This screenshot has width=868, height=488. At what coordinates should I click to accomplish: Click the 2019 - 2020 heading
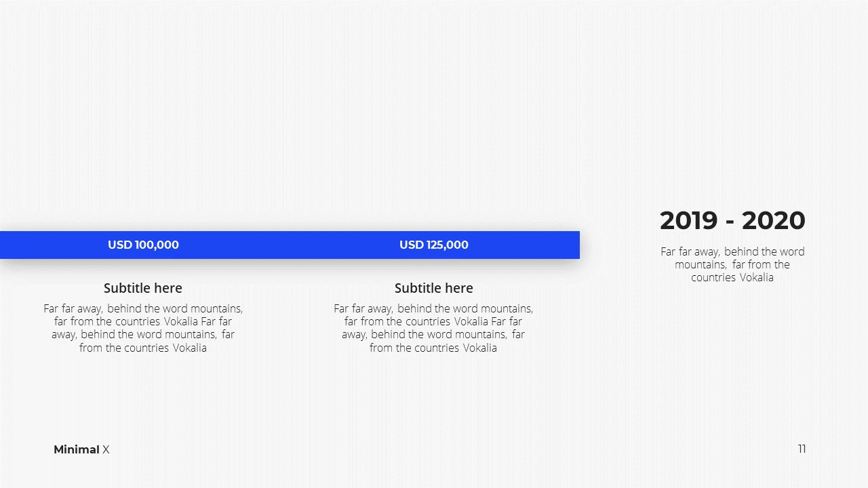(x=732, y=220)
